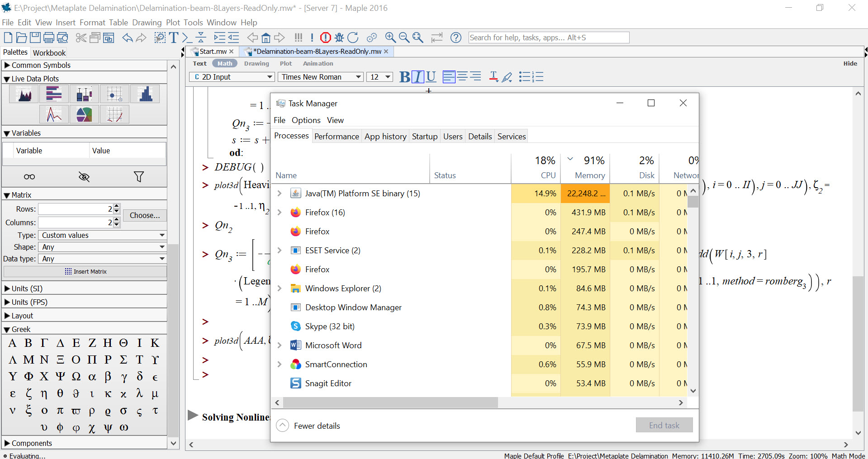Click Hide on the context bar
Viewport: 868px width, 459px height.
(850, 64)
